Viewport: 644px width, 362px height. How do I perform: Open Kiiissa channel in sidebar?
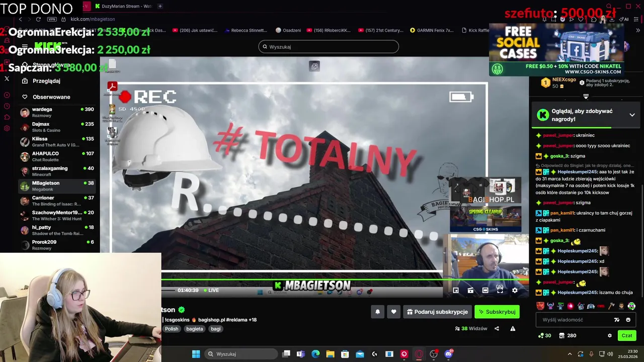pyautogui.click(x=57, y=141)
